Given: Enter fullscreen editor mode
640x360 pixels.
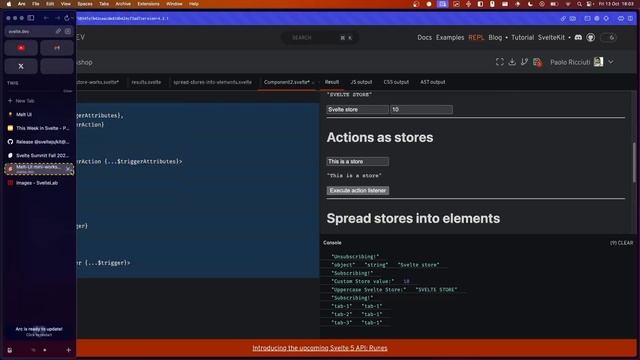Looking at the screenshot, I should point(500,62).
